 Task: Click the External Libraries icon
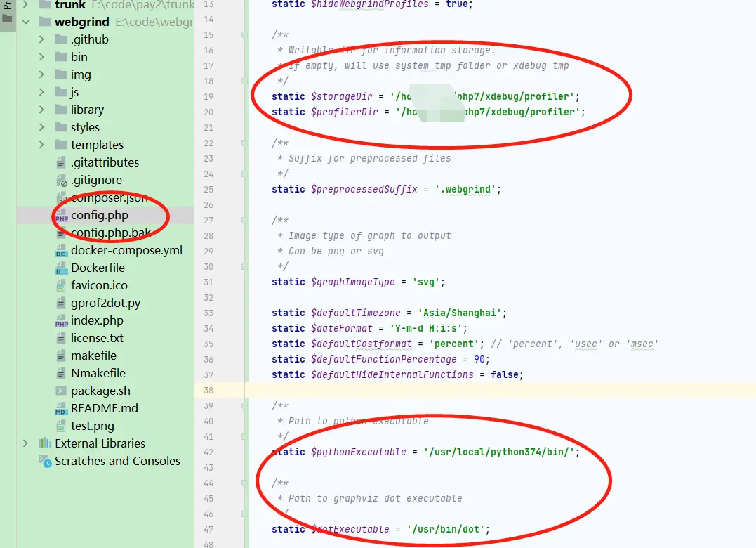45,443
